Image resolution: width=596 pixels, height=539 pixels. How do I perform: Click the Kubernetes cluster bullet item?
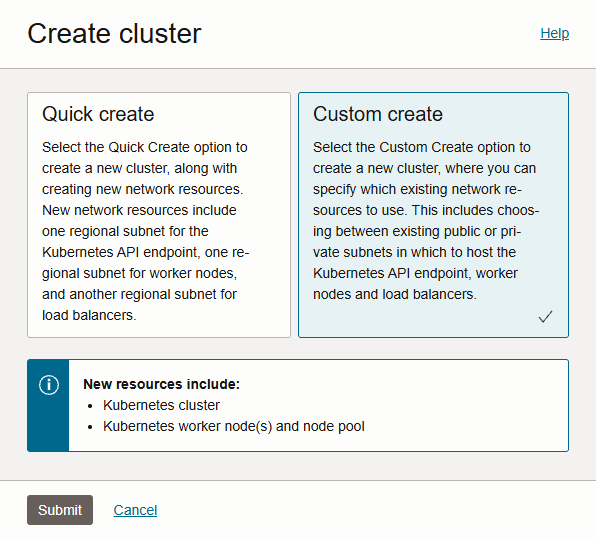tap(161, 405)
